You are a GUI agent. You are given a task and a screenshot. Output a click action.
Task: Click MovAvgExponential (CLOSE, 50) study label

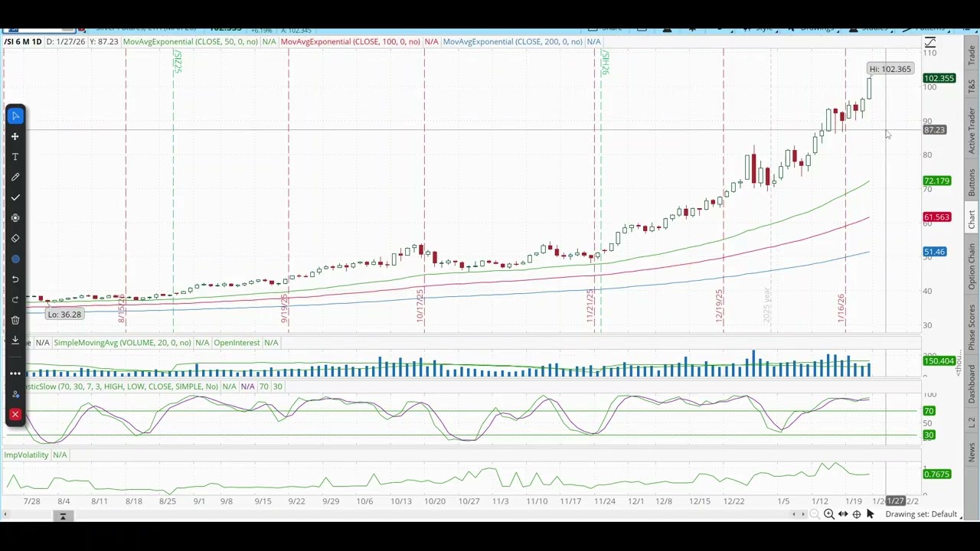click(190, 41)
